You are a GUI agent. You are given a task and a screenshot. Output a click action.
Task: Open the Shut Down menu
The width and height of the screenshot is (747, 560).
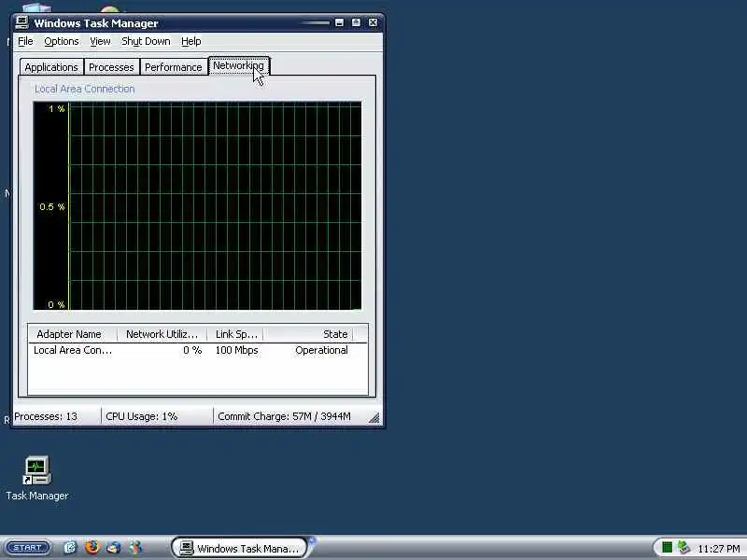coord(146,41)
